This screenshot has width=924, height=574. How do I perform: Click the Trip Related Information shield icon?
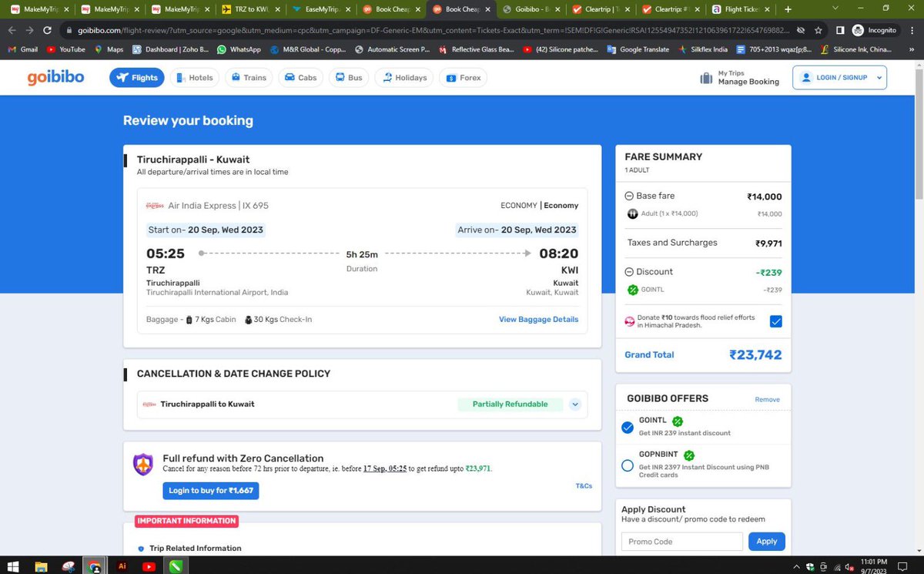coord(140,549)
